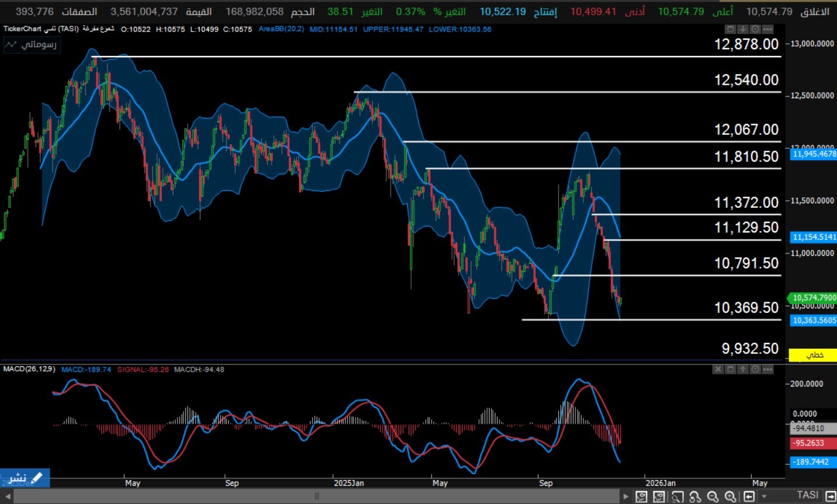Go to the next symbol with right arrow
Screen dimensions: 837x504
click(830, 497)
